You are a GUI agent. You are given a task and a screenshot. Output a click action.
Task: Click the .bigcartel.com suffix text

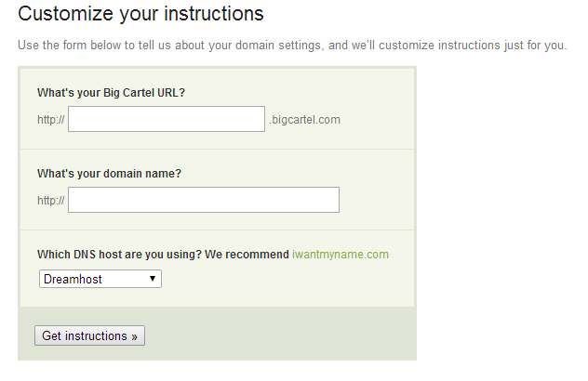point(304,120)
